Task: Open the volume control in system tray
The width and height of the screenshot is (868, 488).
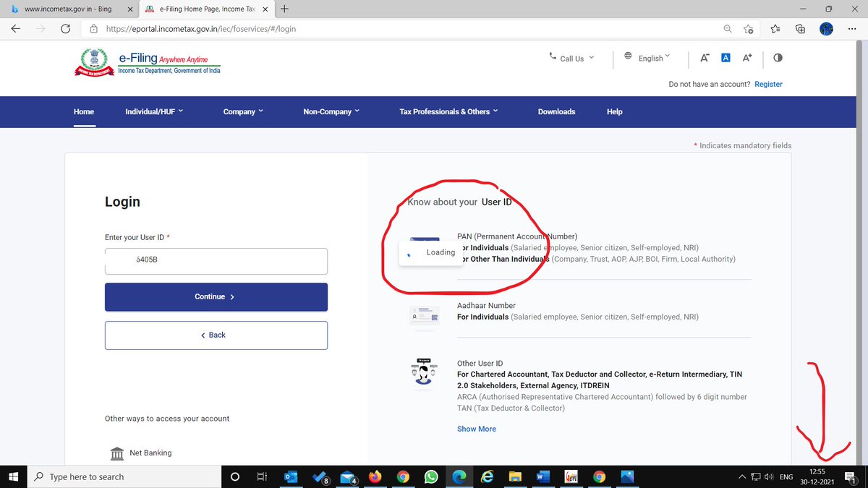Action: (x=768, y=476)
